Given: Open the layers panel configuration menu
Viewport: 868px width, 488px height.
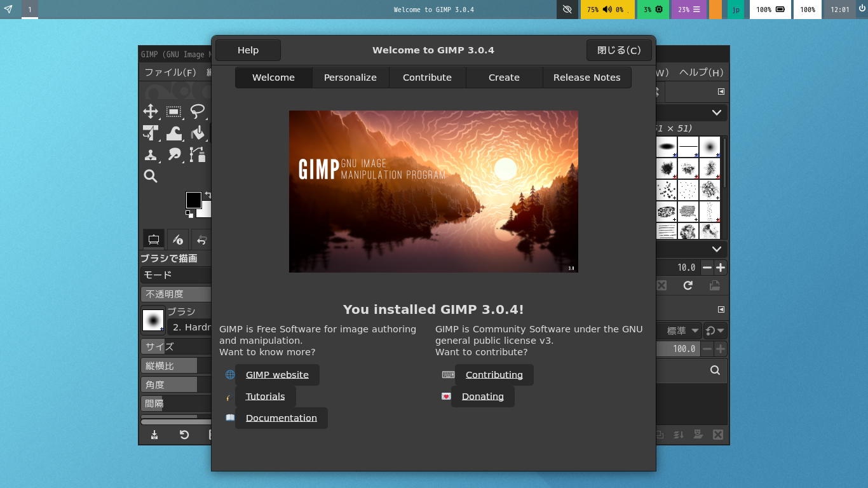Looking at the screenshot, I should click(x=721, y=309).
